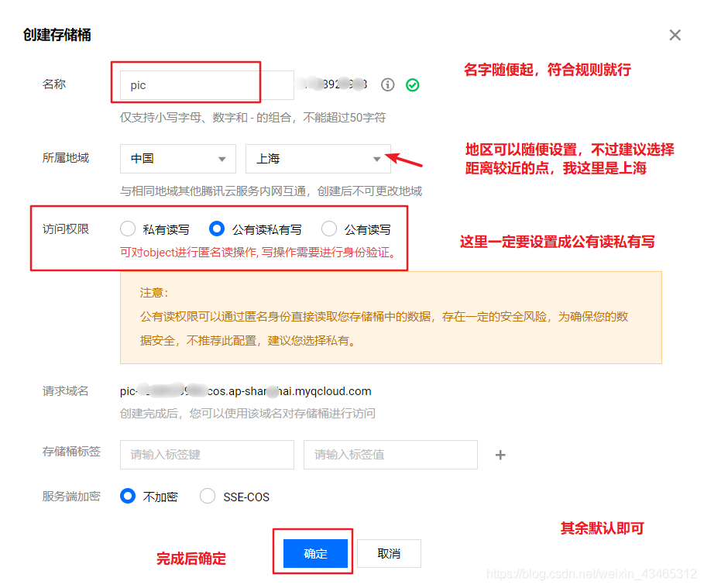The height and width of the screenshot is (588, 704).
Task: Choose 不加密 for server-side encryption
Action: 129,496
